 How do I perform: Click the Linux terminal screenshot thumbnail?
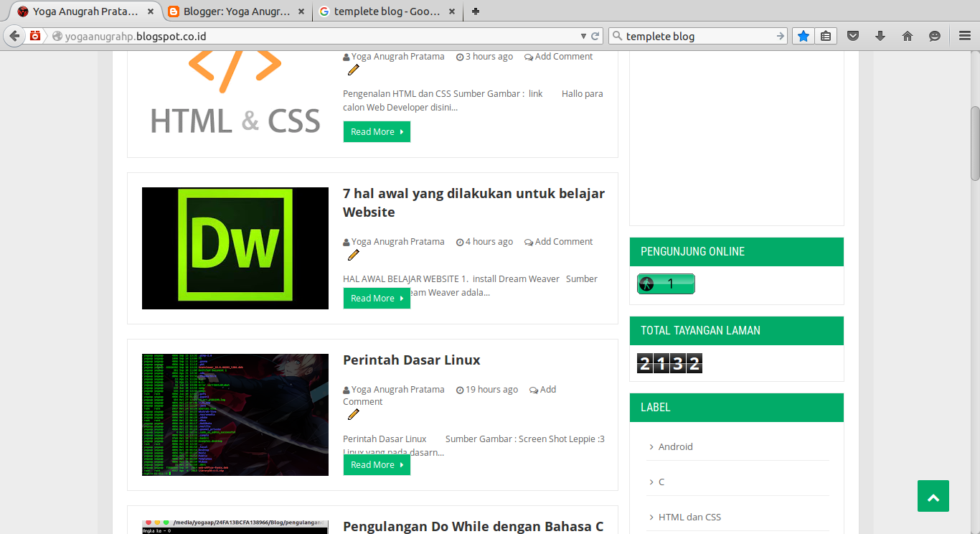(235, 415)
